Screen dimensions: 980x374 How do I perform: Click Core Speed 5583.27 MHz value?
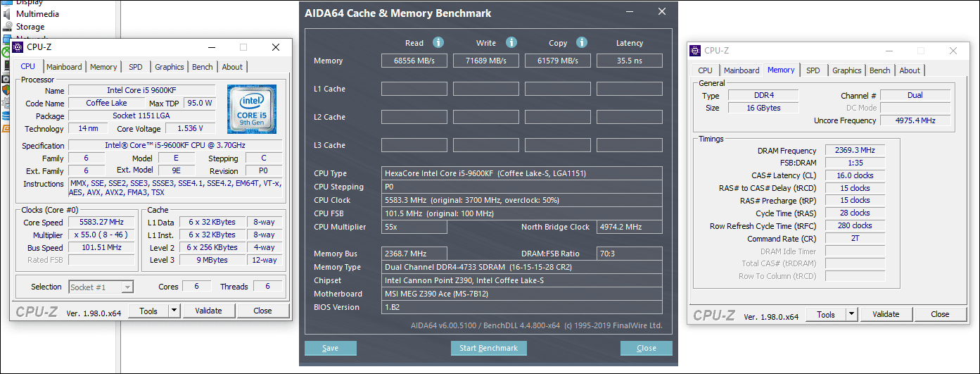(101, 223)
